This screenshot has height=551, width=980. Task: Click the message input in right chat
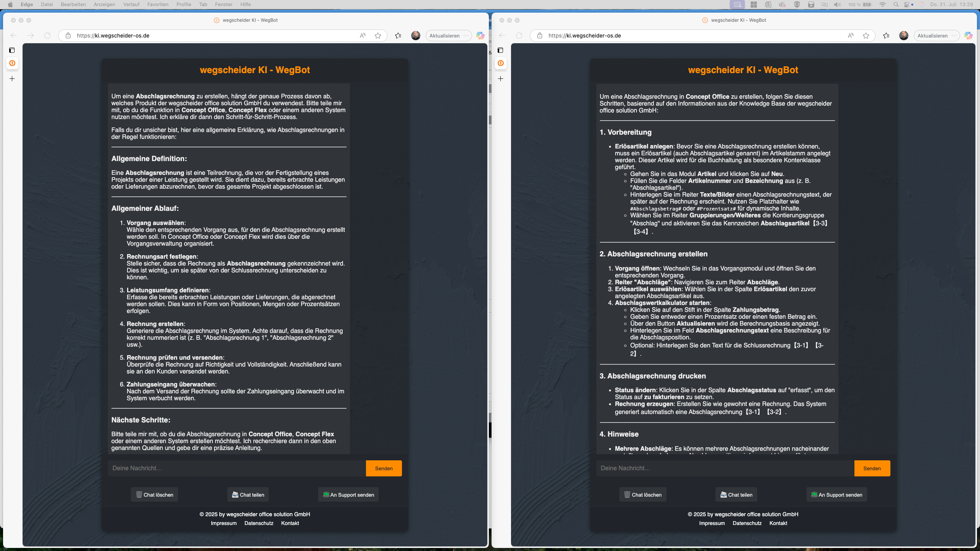click(x=725, y=468)
